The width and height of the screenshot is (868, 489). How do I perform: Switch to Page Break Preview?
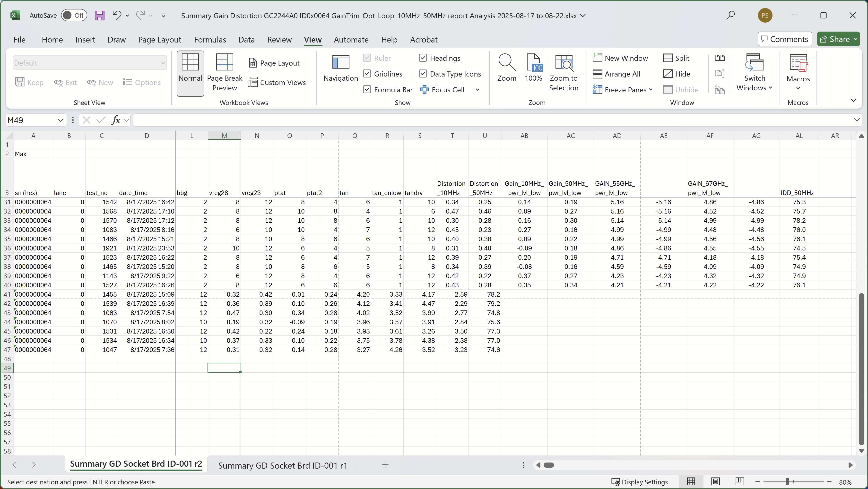(x=225, y=72)
